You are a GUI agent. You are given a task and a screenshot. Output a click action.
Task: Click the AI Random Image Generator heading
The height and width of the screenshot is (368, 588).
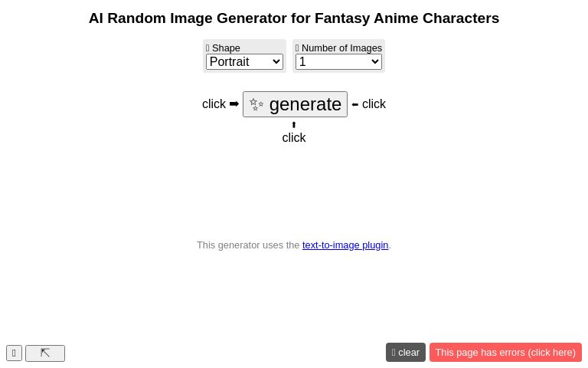pyautogui.click(x=294, y=18)
